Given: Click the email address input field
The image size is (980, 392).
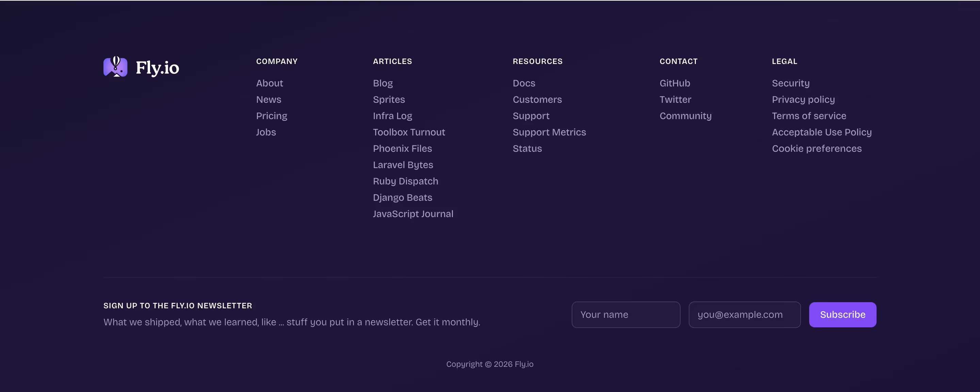Looking at the screenshot, I should (745, 315).
